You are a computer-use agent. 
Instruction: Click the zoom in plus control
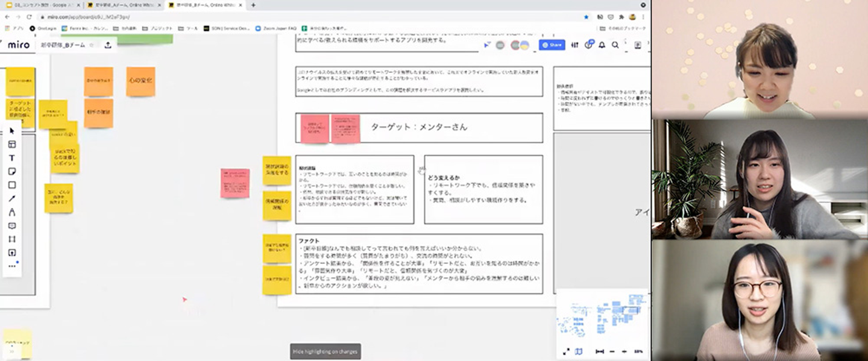pyautogui.click(x=624, y=351)
